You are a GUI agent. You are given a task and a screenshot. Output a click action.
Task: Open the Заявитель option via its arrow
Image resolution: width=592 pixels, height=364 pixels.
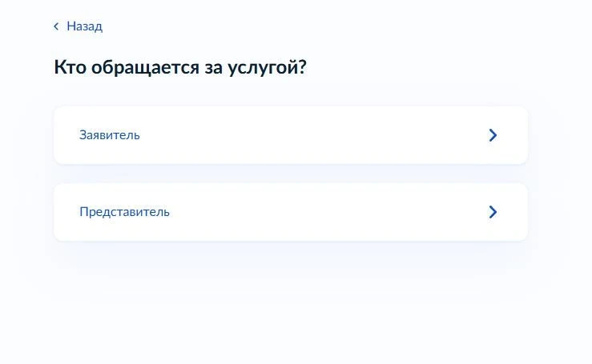[493, 135]
